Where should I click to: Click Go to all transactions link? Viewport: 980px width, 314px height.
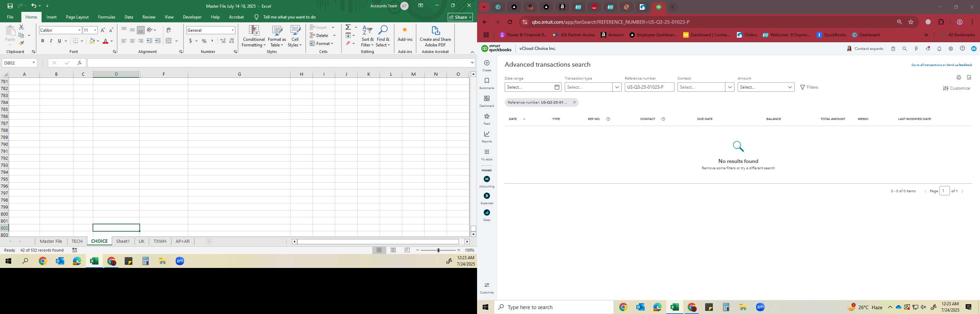click(926, 65)
